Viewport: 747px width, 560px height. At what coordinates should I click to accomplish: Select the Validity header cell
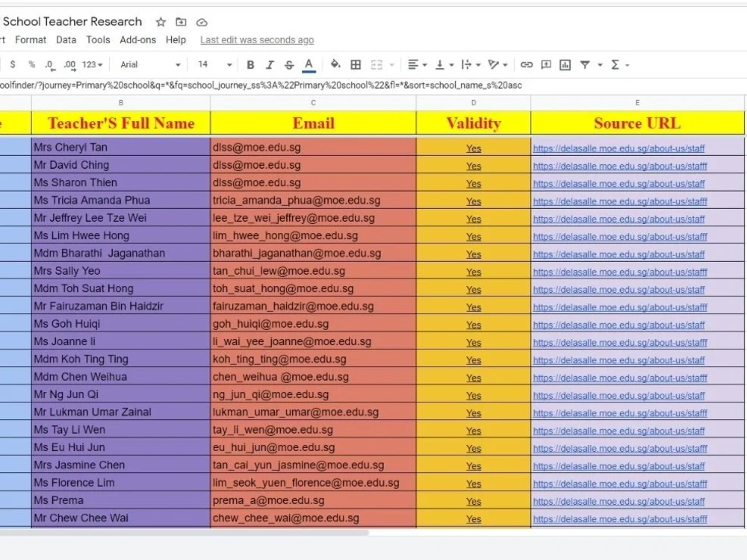click(473, 123)
